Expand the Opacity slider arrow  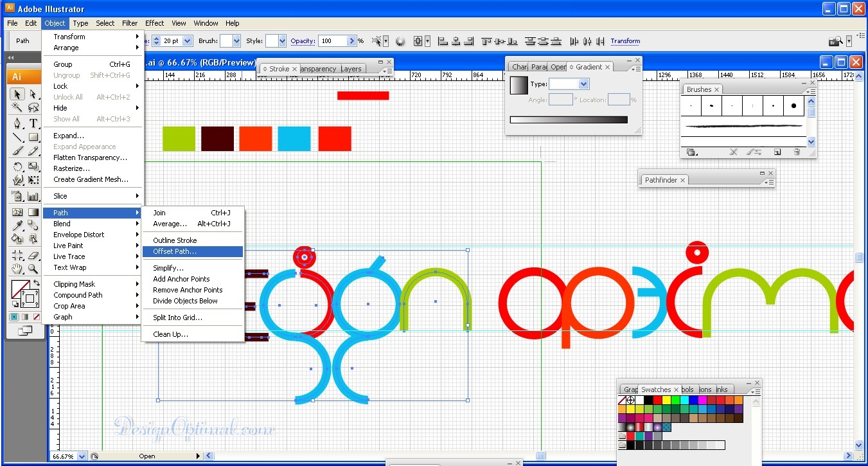pyautogui.click(x=351, y=40)
